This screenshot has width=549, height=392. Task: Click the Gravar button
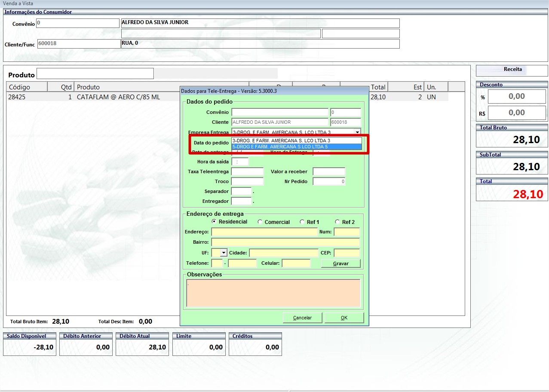point(340,263)
